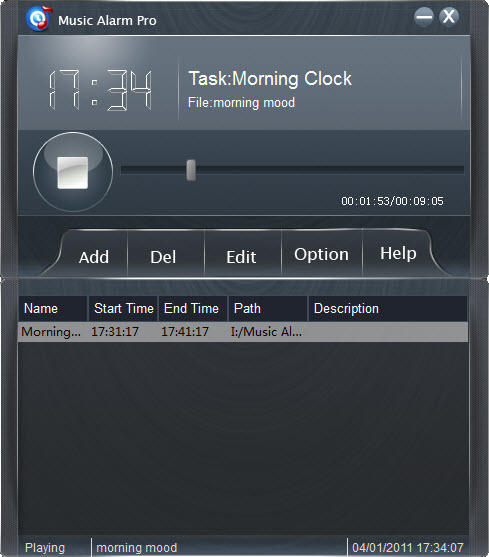Stop playback with the round stop button

tap(73, 172)
